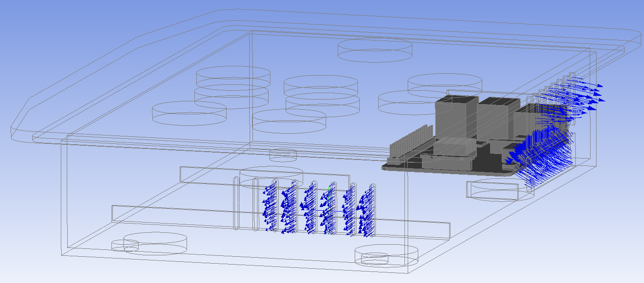Click the topmost wireframe cylinder
644x283 pixels.
pos(375,51)
